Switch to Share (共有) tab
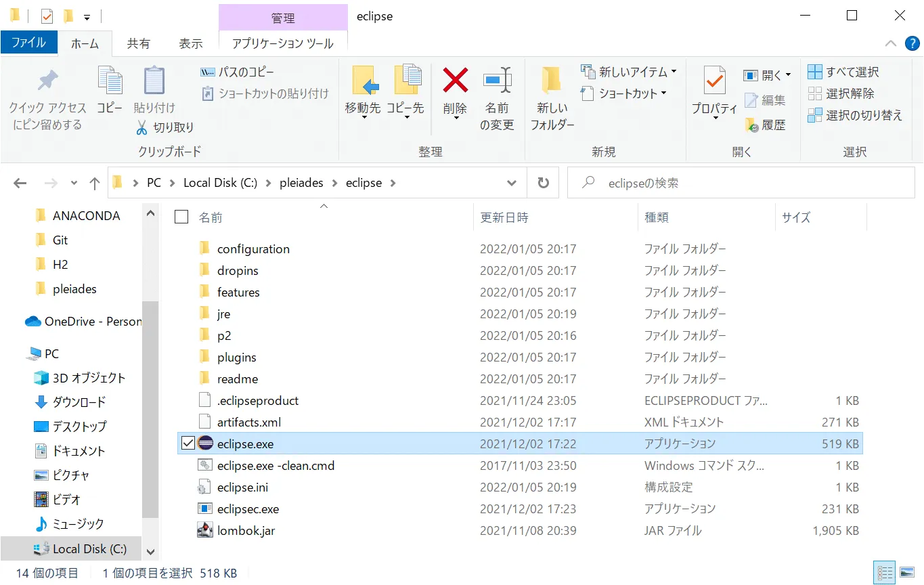The image size is (924, 585). click(x=138, y=43)
